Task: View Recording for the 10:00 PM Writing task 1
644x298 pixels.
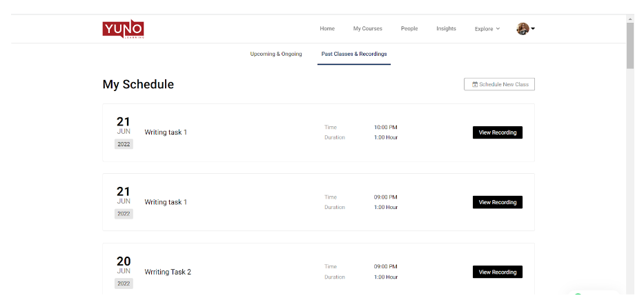Action: tap(497, 132)
